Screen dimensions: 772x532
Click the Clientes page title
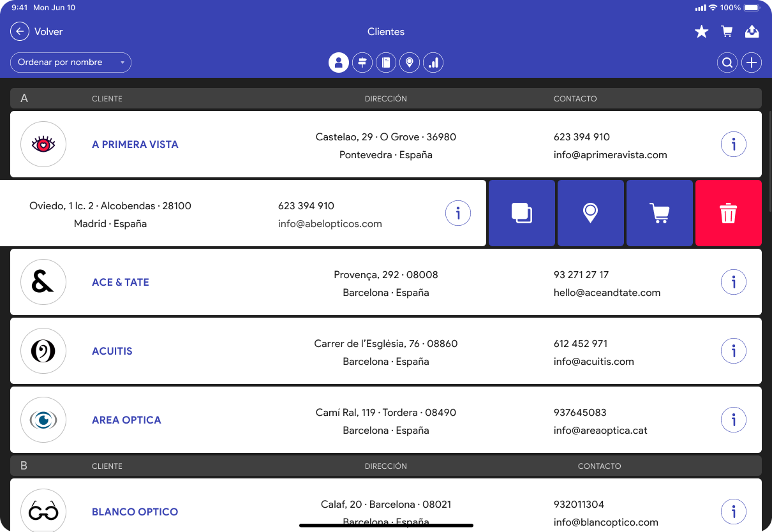(386, 31)
